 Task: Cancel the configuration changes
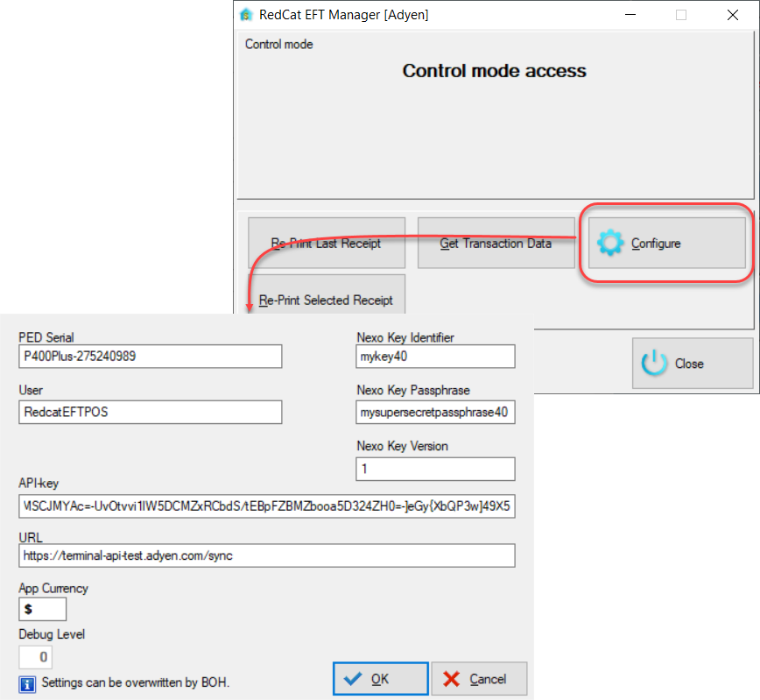[x=480, y=678]
